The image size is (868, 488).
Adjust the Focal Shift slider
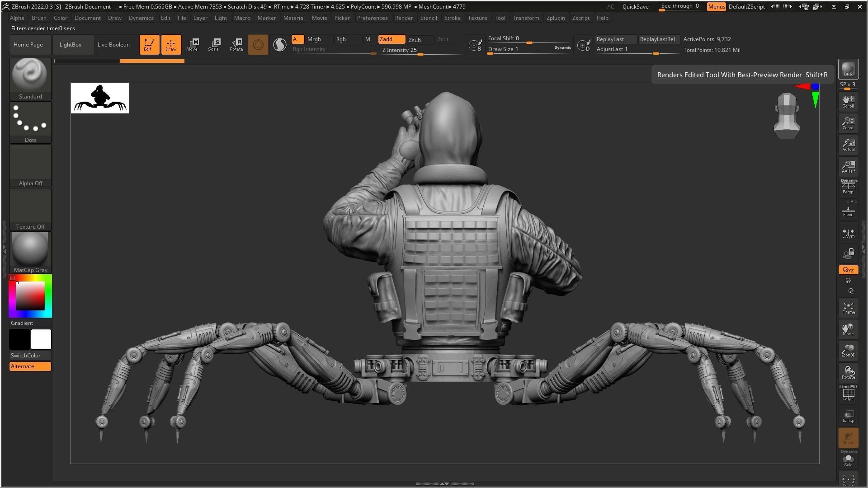click(529, 39)
